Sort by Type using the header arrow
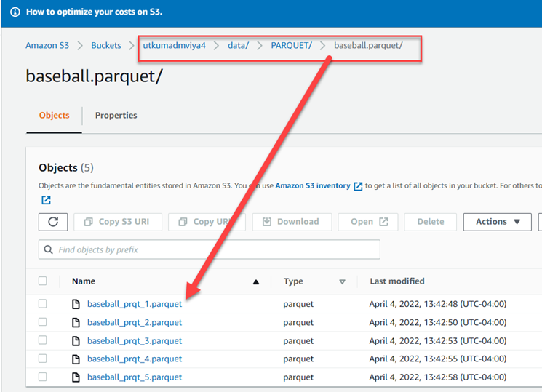This screenshot has height=392, width=542. (x=342, y=281)
